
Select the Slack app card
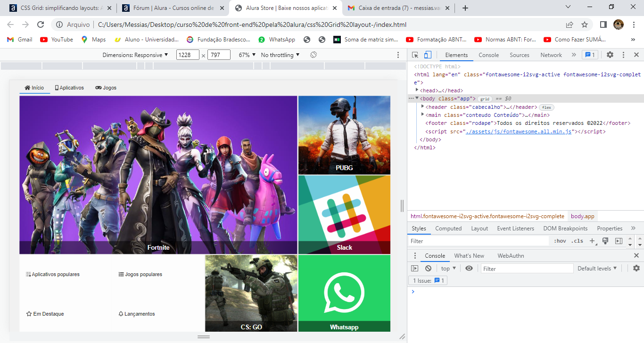344,215
